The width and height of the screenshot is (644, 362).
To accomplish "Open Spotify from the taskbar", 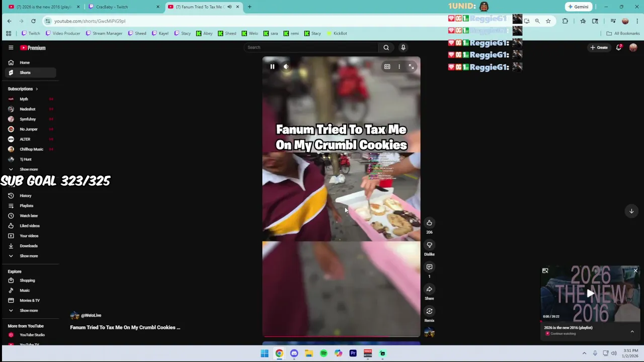I will [324, 353].
